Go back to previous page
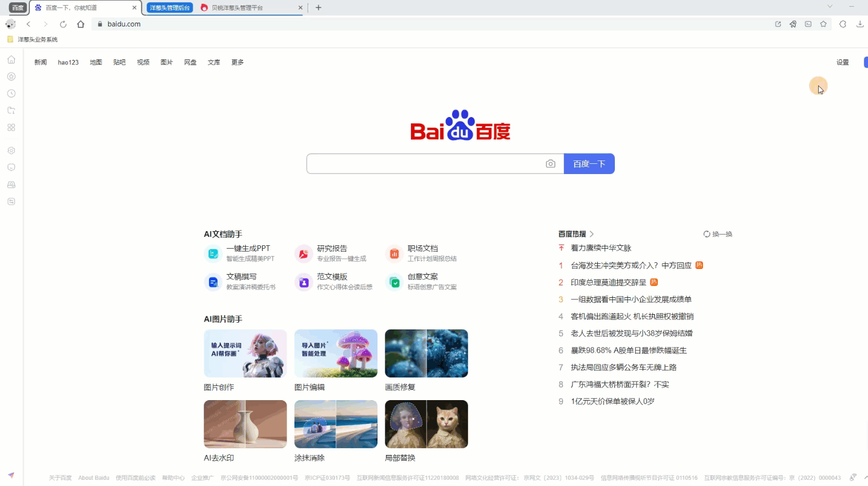The height and width of the screenshot is (486, 868). pyautogui.click(x=28, y=24)
